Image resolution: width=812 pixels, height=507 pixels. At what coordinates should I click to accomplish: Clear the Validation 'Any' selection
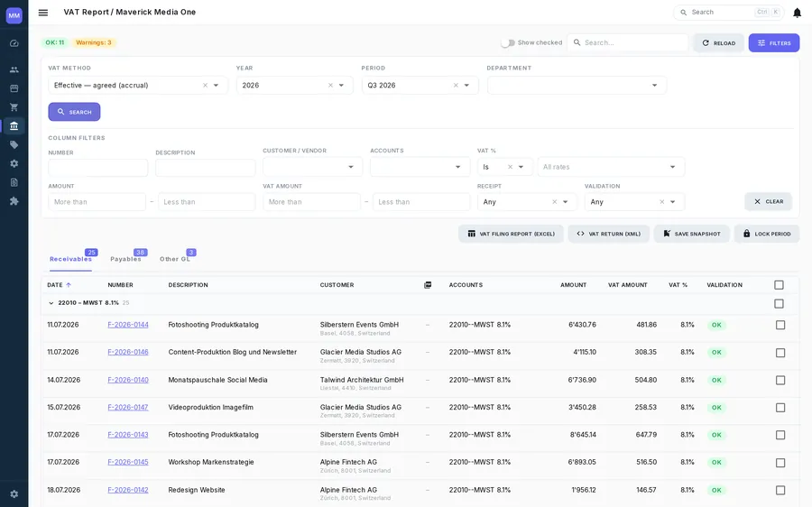[662, 202]
